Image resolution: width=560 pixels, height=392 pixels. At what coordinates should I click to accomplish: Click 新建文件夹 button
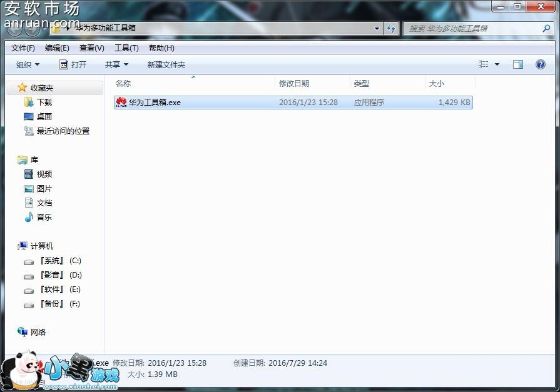click(166, 64)
